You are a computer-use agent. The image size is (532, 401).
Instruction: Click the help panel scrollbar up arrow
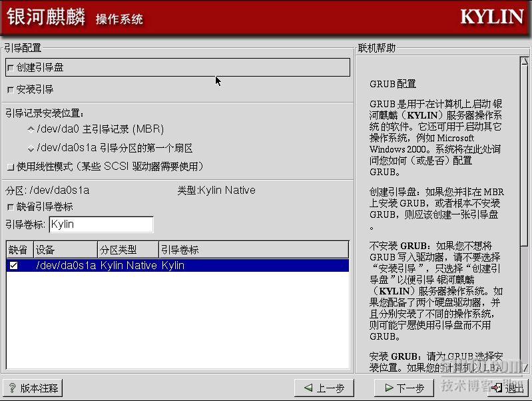pos(525,61)
